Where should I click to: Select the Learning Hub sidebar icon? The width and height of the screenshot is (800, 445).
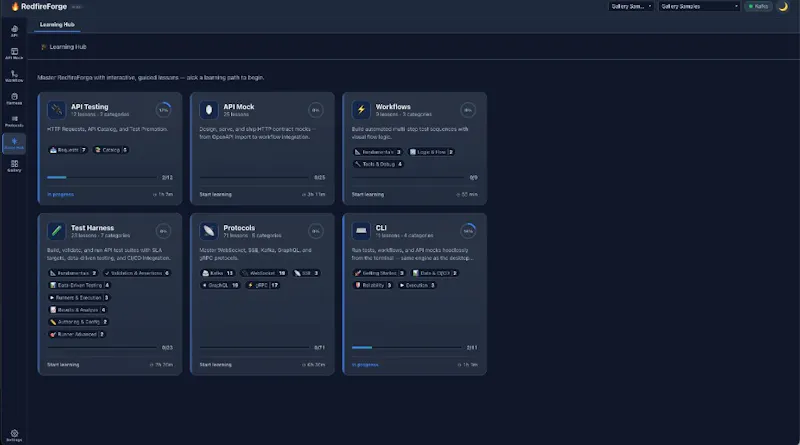click(x=14, y=143)
